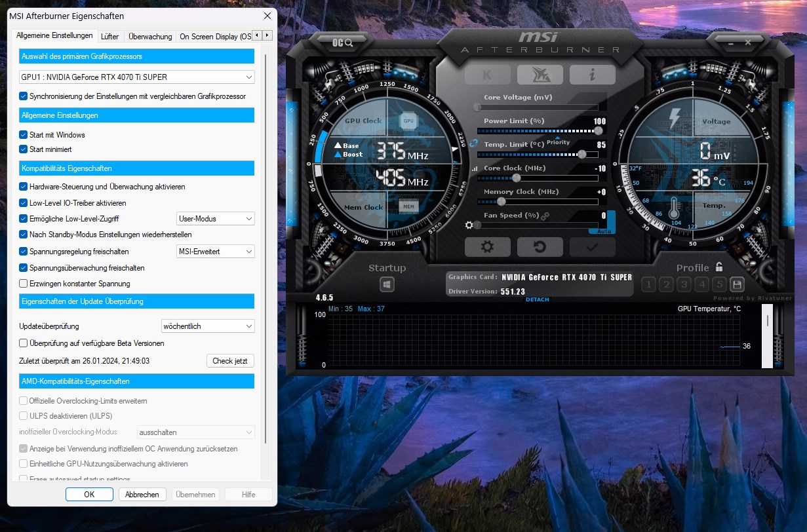807x532 pixels.
Task: Click the Kombustor K button
Action: point(487,74)
